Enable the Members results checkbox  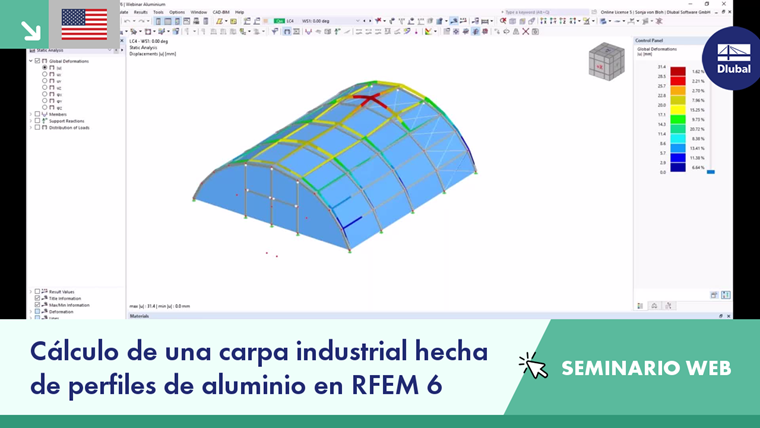[x=37, y=114]
